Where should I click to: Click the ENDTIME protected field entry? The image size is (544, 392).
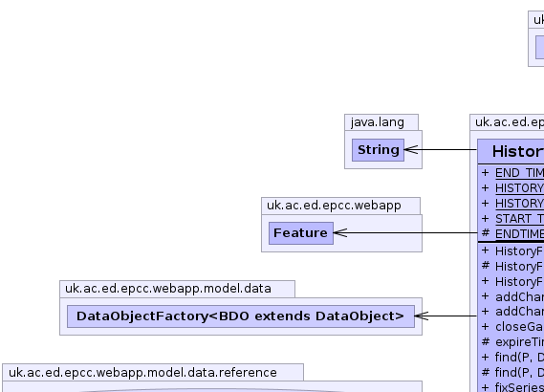point(519,234)
